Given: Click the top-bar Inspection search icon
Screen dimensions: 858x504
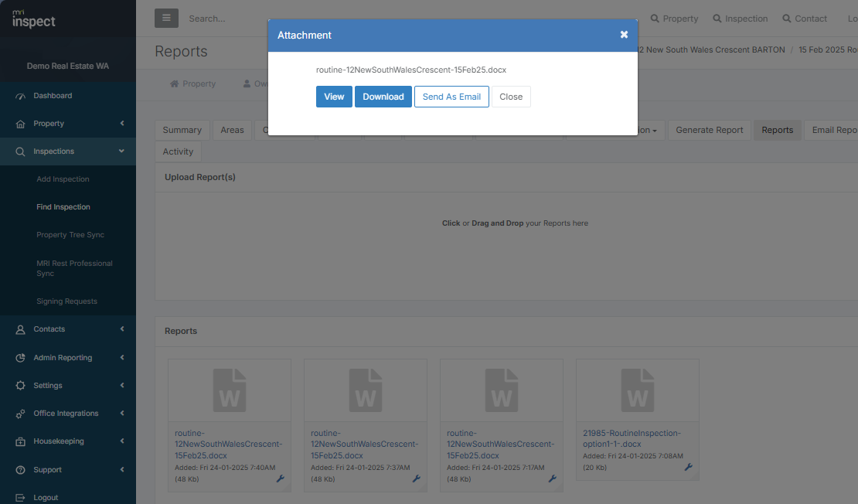Looking at the screenshot, I should click(717, 18).
